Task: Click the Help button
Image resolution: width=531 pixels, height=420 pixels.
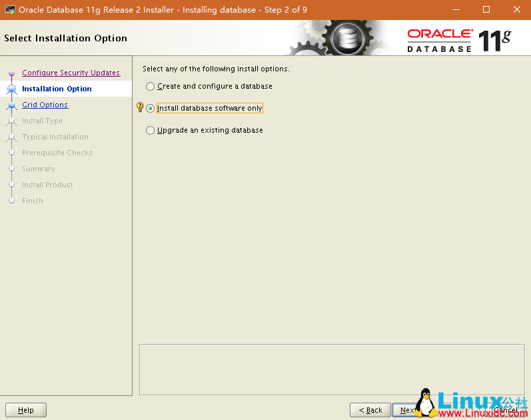Action: pos(26,410)
